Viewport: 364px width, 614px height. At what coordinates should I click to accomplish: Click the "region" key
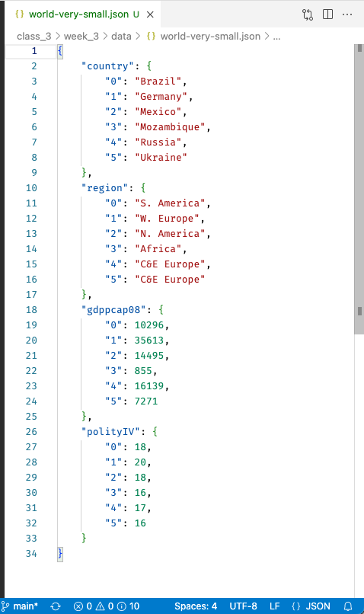pos(104,188)
